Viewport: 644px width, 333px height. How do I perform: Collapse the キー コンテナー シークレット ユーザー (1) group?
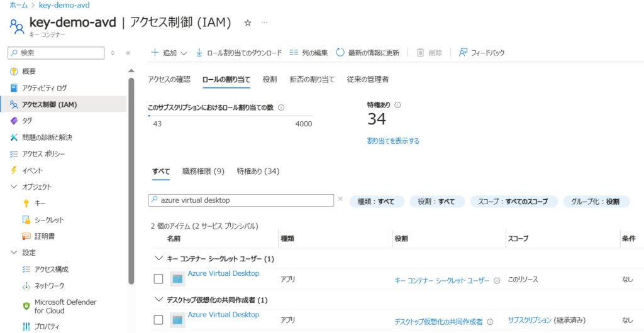tap(158, 259)
